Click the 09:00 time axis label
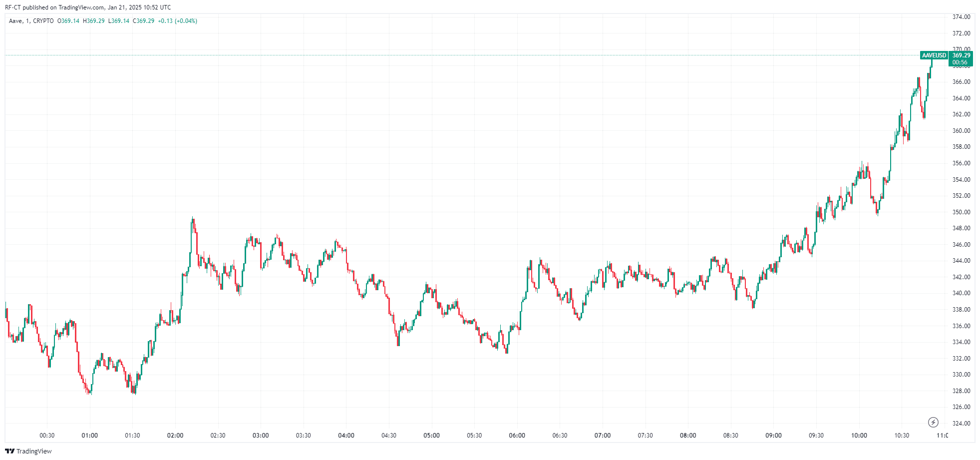980x460 pixels. click(x=774, y=436)
